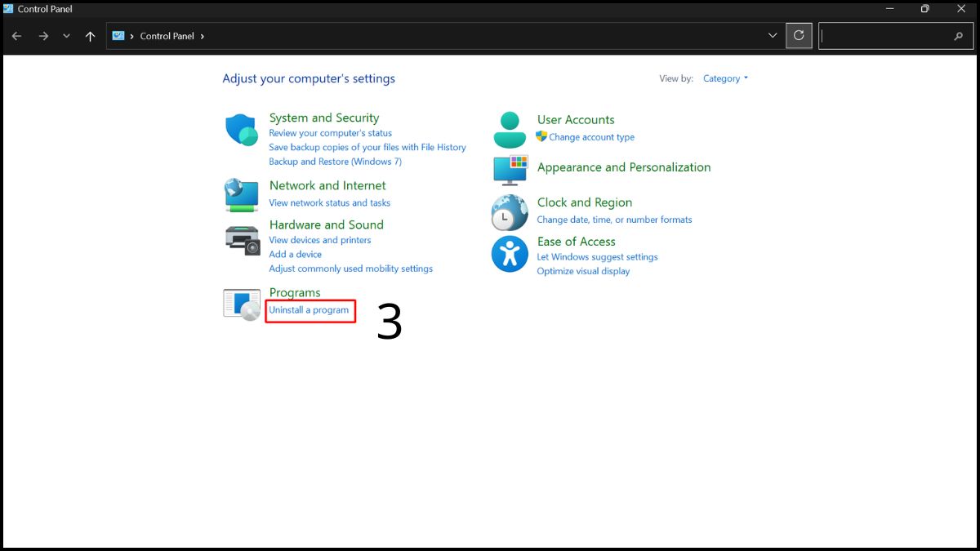Open User Accounts heading
The width and height of the screenshot is (980, 551).
coord(576,119)
